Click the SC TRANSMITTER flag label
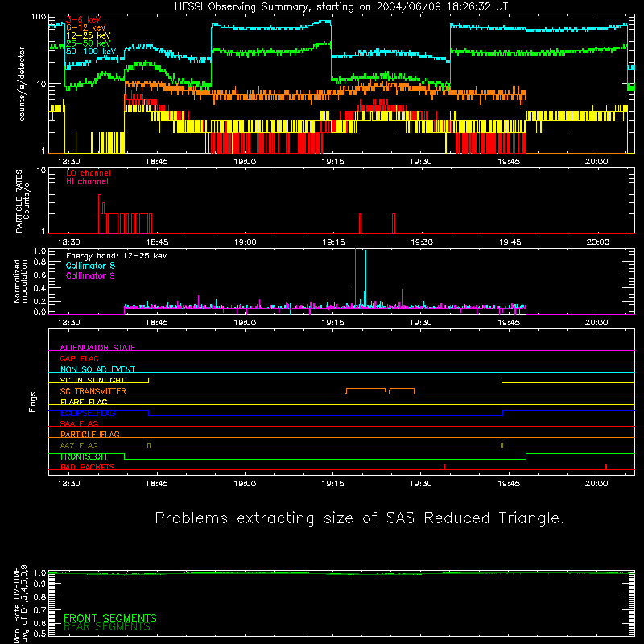This screenshot has height=644, width=644. pyautogui.click(x=93, y=390)
